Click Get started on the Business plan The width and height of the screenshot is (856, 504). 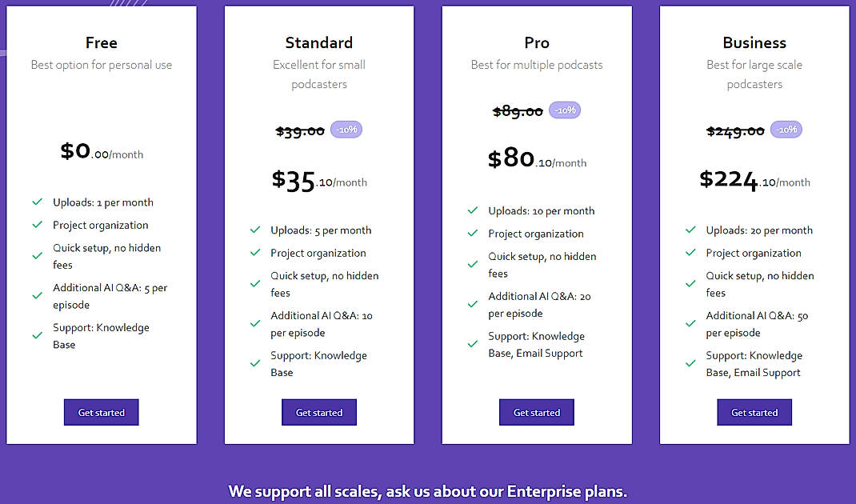(x=754, y=412)
